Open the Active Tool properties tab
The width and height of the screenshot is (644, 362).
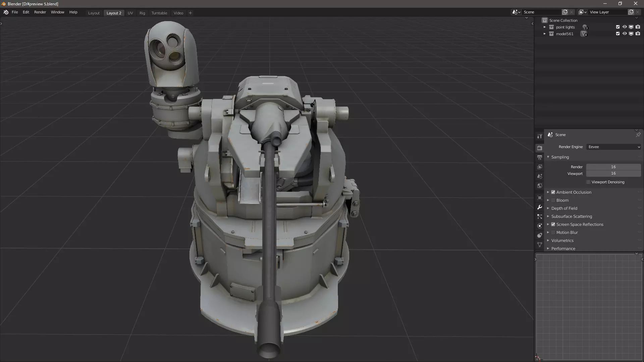click(539, 136)
